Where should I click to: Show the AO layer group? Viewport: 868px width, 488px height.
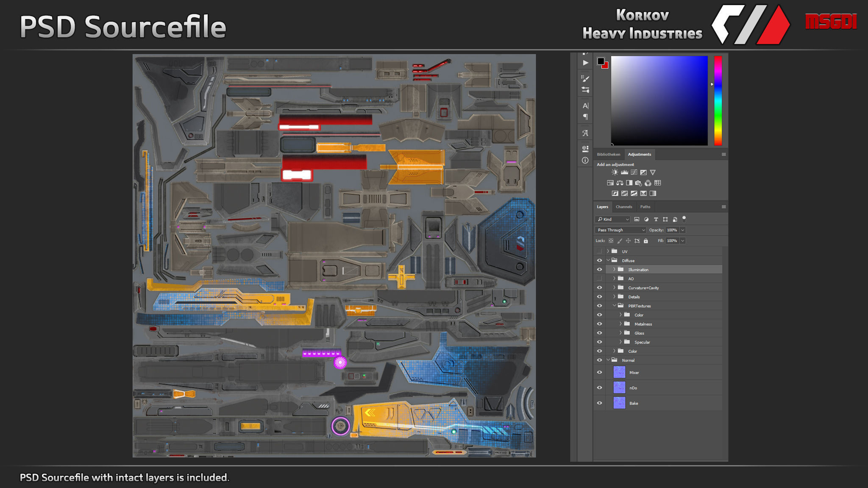point(599,279)
